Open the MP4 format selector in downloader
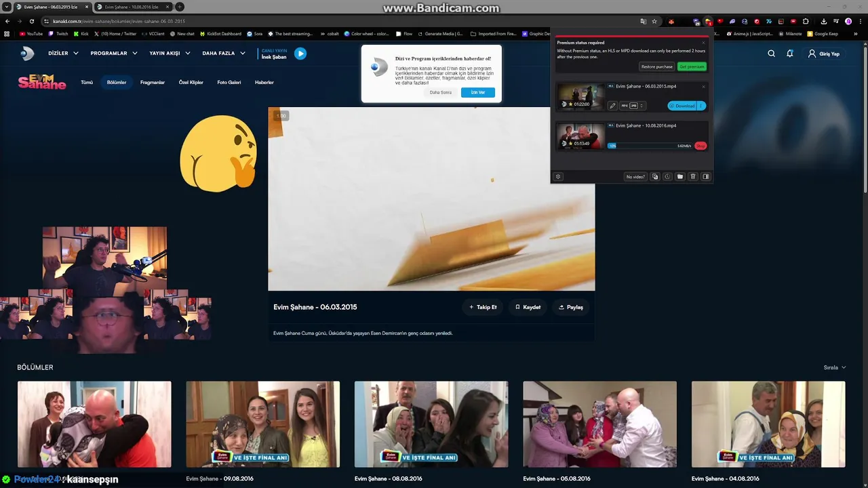Image resolution: width=868 pixels, height=488 pixels. coord(632,106)
